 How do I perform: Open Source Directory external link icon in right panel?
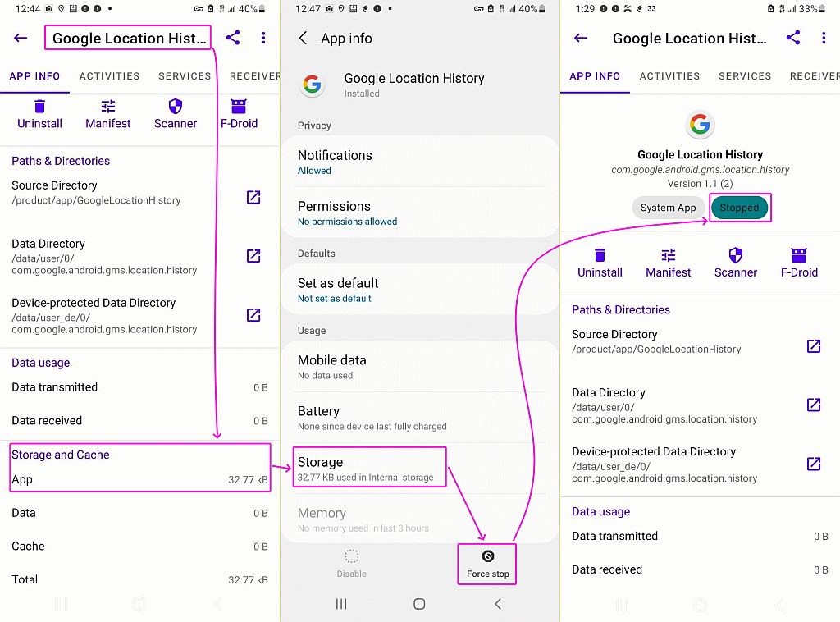point(814,346)
